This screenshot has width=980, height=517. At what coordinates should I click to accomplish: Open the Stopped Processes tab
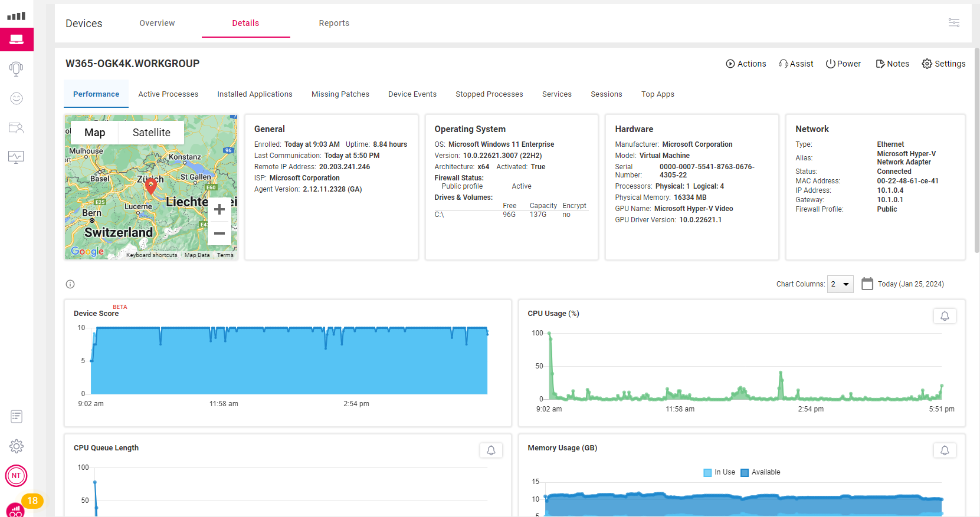point(489,94)
